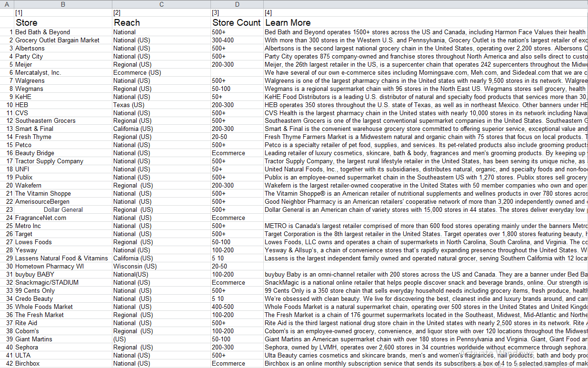Select the FragranceNet.com cell

tap(63, 218)
